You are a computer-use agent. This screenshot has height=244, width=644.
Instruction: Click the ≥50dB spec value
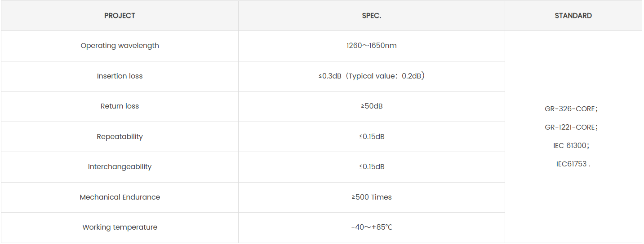pyautogui.click(x=371, y=106)
